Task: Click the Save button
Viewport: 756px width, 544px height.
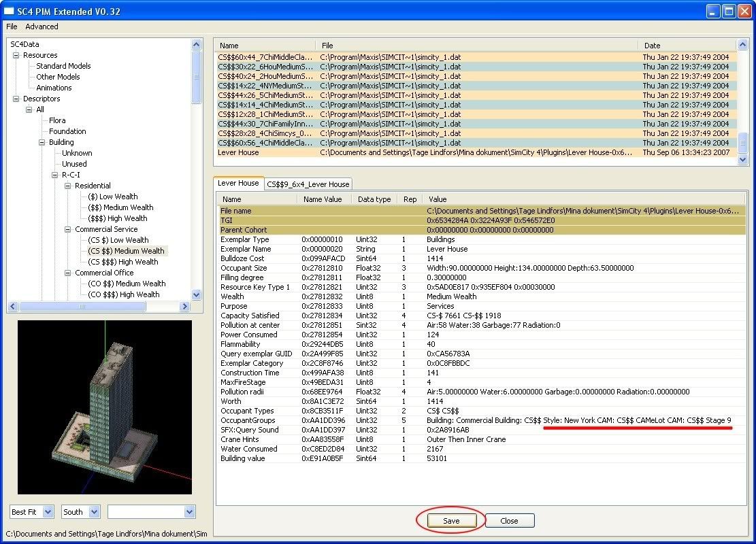Action: (x=451, y=521)
